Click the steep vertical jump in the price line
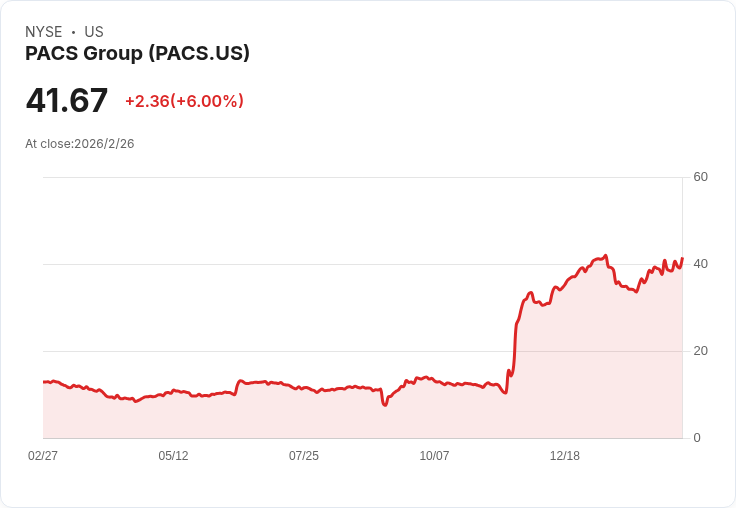The width and height of the screenshot is (736, 508). click(x=516, y=340)
